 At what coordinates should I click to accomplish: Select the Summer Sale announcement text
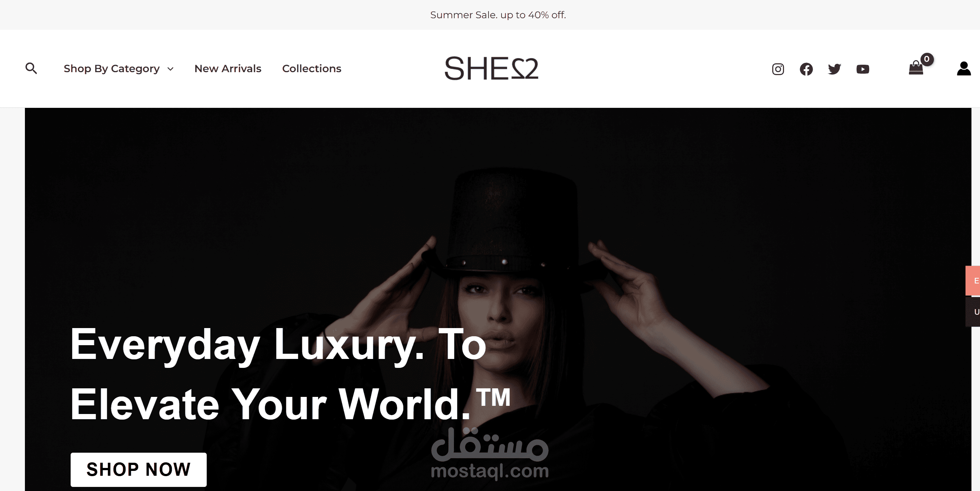pyautogui.click(x=498, y=15)
